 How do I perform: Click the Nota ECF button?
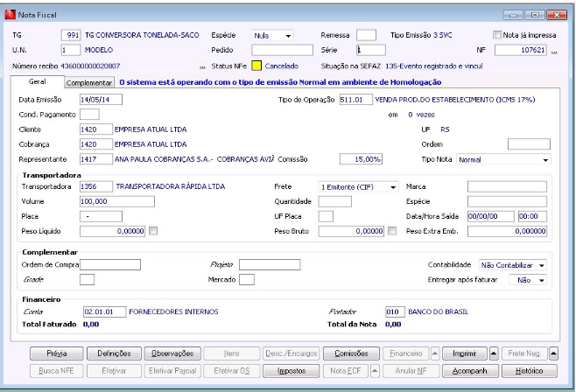pyautogui.click(x=345, y=371)
